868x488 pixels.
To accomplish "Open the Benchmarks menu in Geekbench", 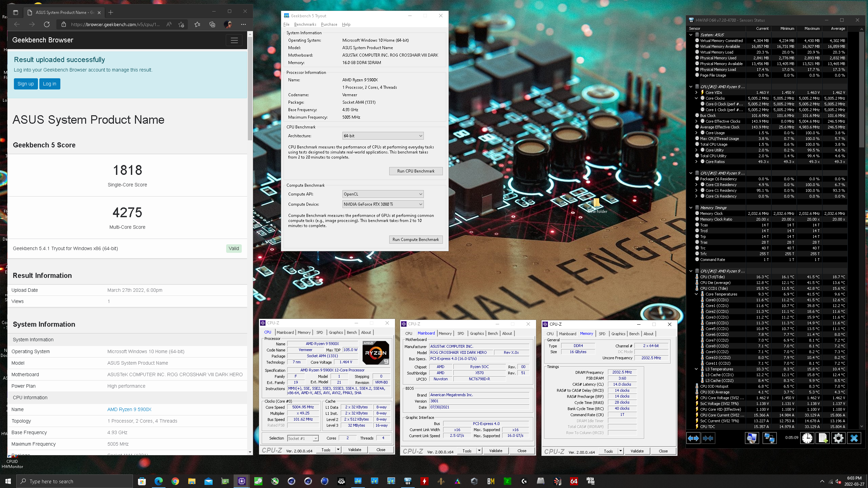I will pyautogui.click(x=305, y=24).
